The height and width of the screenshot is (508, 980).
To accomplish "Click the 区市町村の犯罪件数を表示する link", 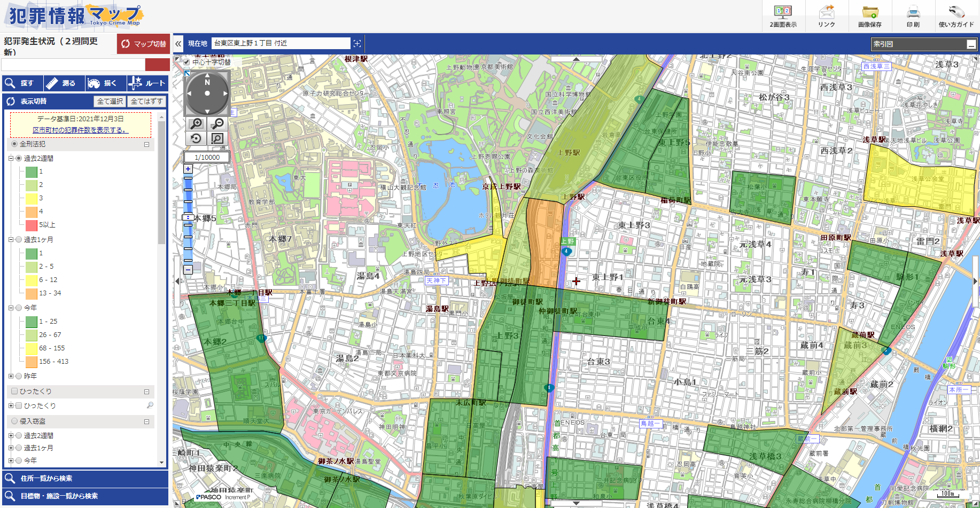I will point(80,130).
